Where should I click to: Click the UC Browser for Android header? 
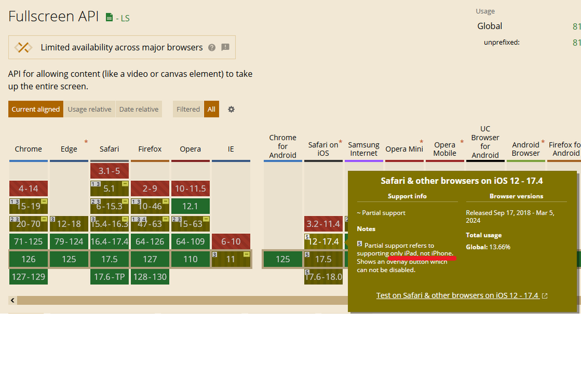click(485, 142)
